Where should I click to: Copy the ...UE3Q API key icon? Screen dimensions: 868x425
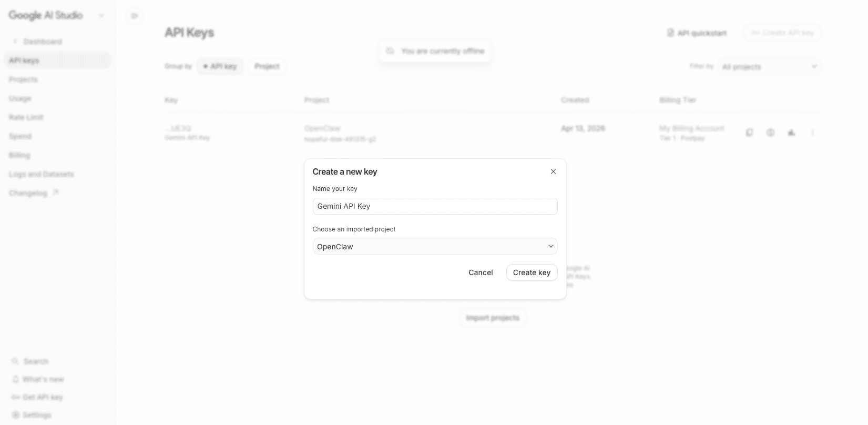coord(749,133)
